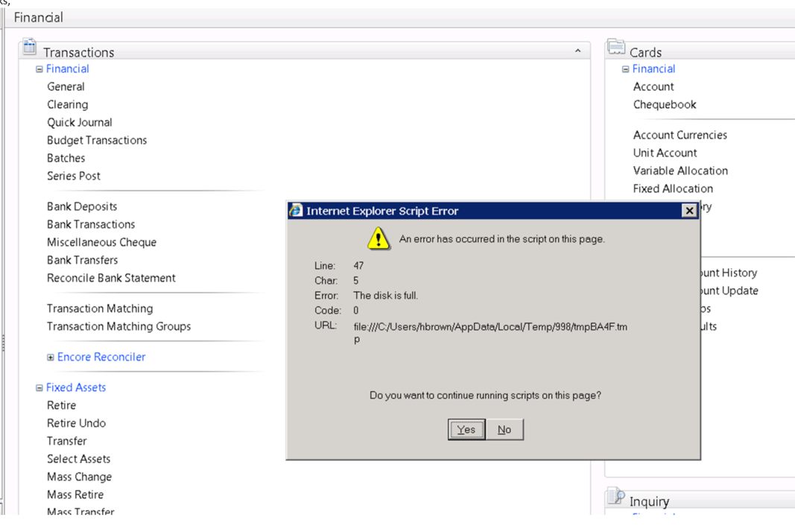Close the Script Error dialog
This screenshot has height=532, width=795.
(x=689, y=211)
